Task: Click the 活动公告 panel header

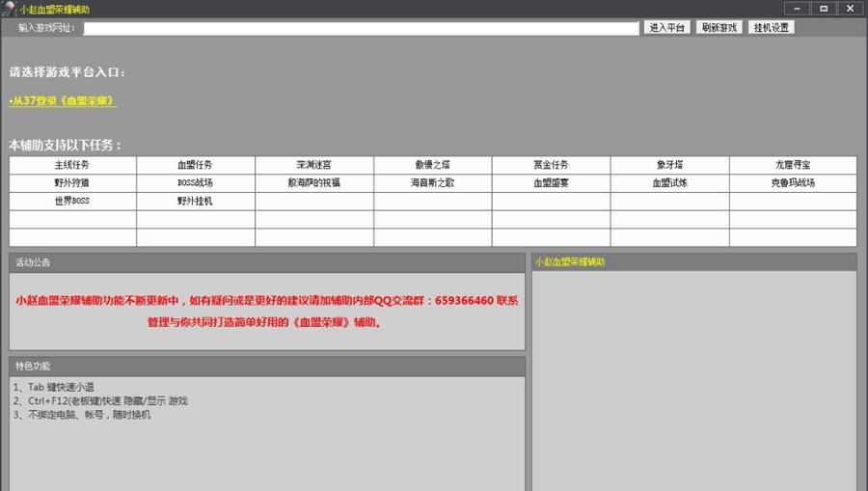Action: [267, 263]
